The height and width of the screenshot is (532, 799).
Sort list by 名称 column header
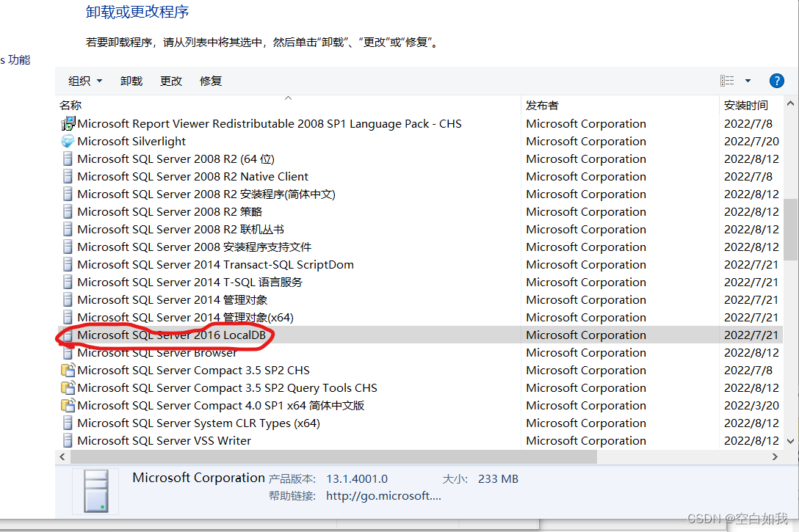70,106
